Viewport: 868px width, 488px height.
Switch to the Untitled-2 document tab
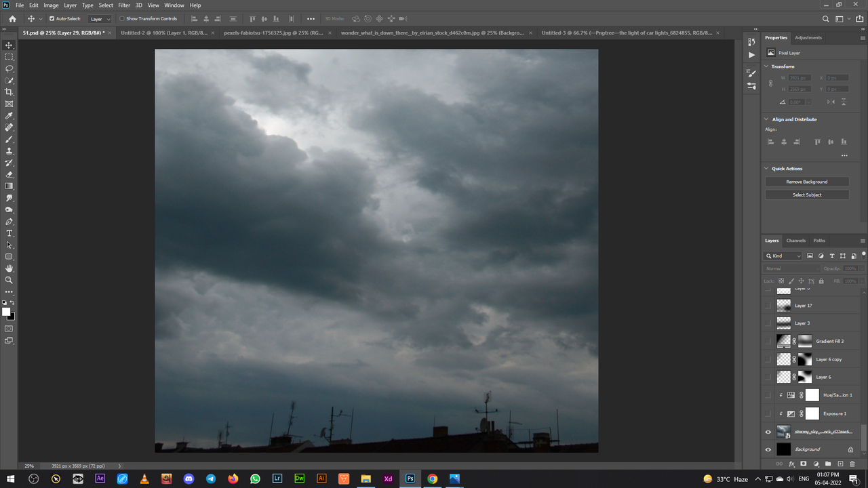[164, 33]
